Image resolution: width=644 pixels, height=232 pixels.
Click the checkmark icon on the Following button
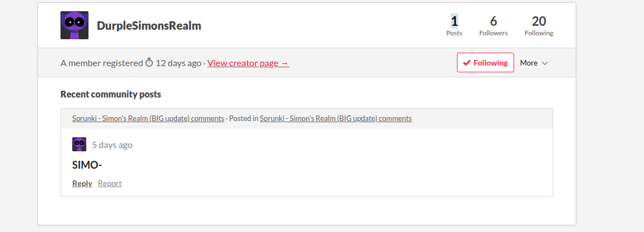(466, 63)
